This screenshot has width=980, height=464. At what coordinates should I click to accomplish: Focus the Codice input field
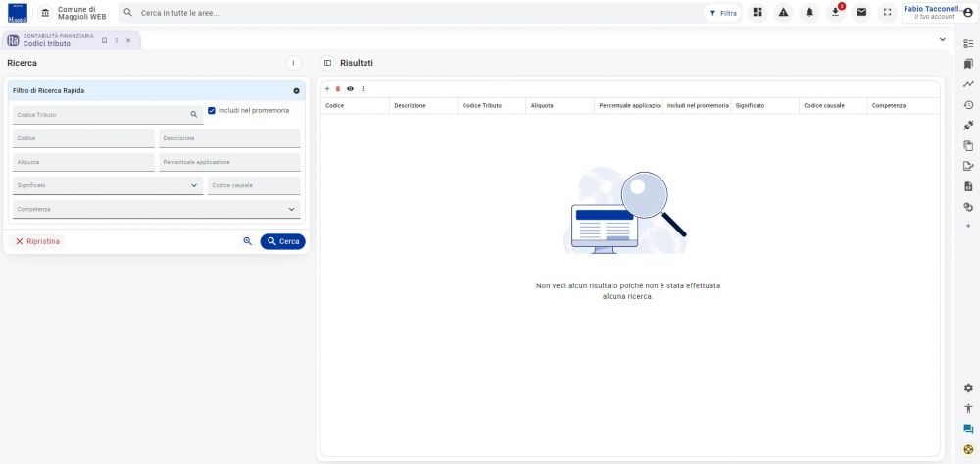click(x=83, y=138)
